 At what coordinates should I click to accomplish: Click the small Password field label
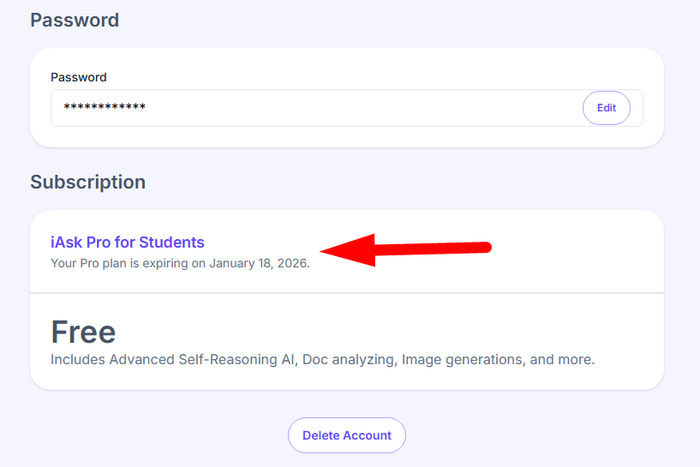tap(78, 77)
